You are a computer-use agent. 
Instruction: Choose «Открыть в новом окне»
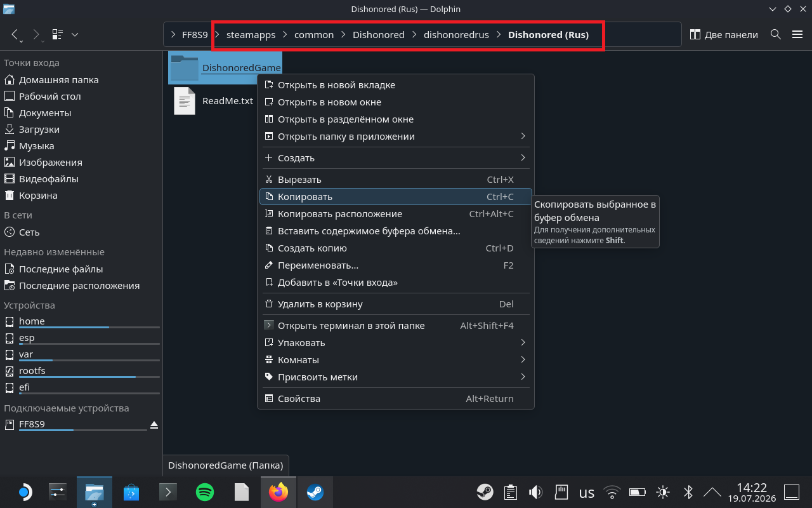coord(396,102)
